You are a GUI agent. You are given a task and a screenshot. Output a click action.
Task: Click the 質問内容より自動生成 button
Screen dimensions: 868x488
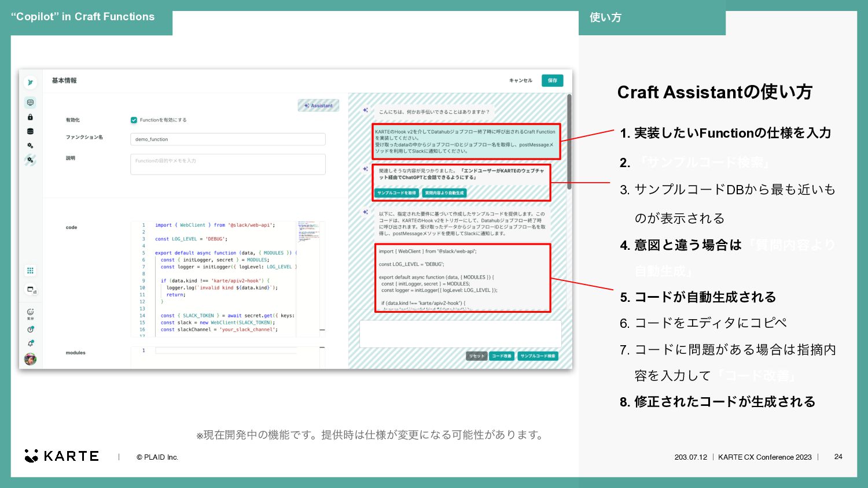444,193
